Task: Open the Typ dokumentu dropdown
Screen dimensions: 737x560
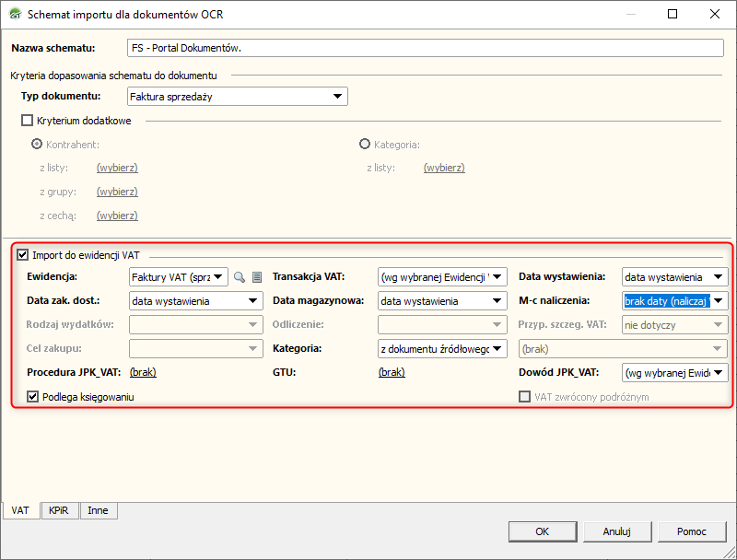Action: 238,97
